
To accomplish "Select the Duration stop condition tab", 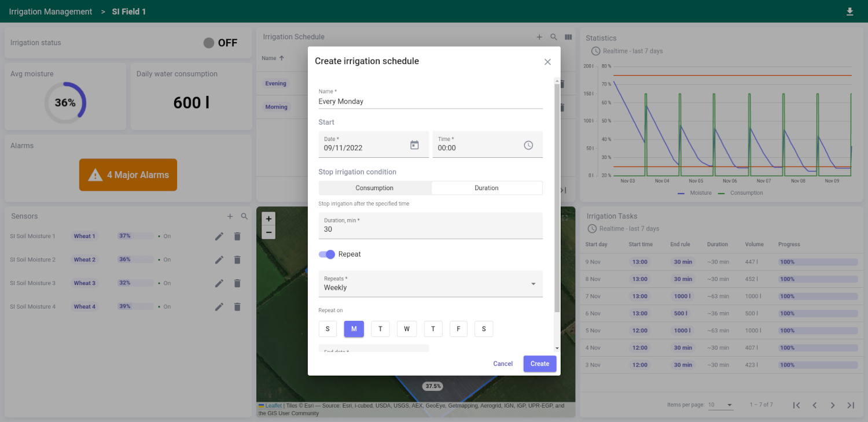I will pyautogui.click(x=487, y=188).
